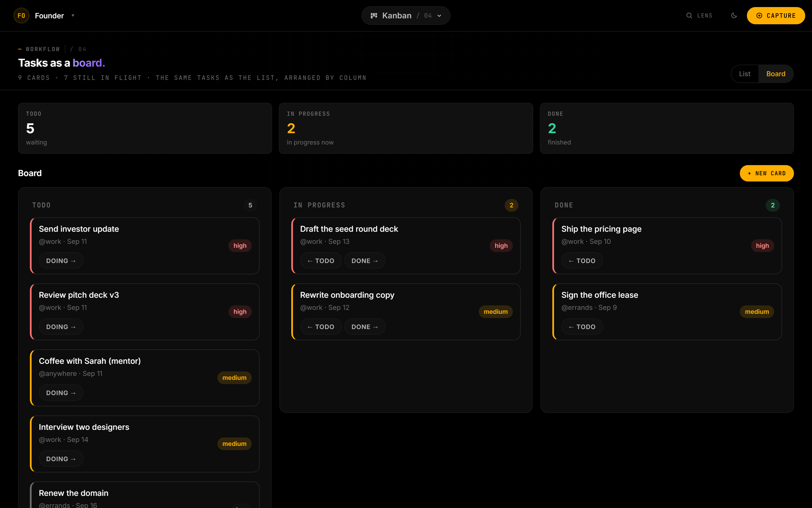Send Rewrite onboarding copy back to TODO

321,327
